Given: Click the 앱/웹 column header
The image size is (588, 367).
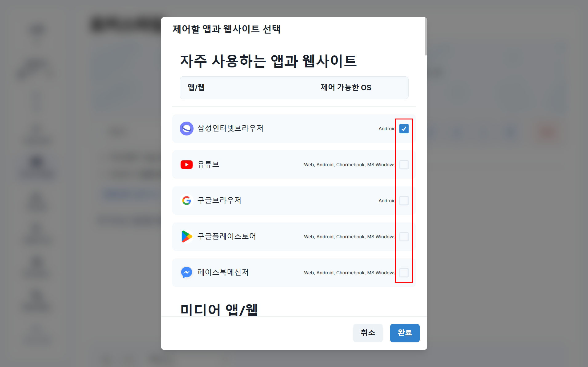Looking at the screenshot, I should point(196,87).
